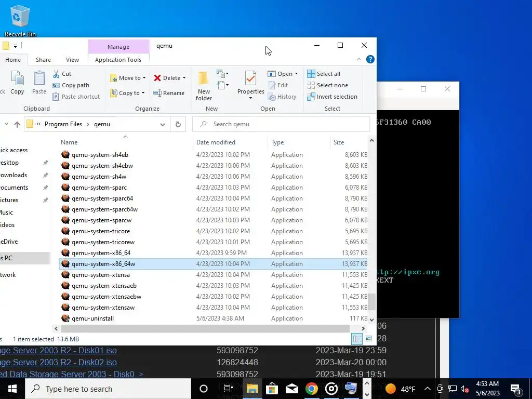
Task: Select Documents in navigation pane
Action: (14, 187)
